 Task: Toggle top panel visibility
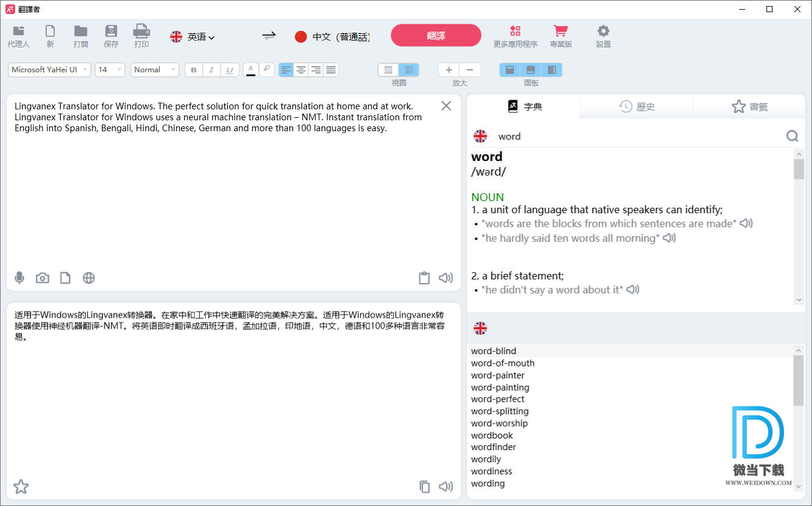tap(510, 70)
